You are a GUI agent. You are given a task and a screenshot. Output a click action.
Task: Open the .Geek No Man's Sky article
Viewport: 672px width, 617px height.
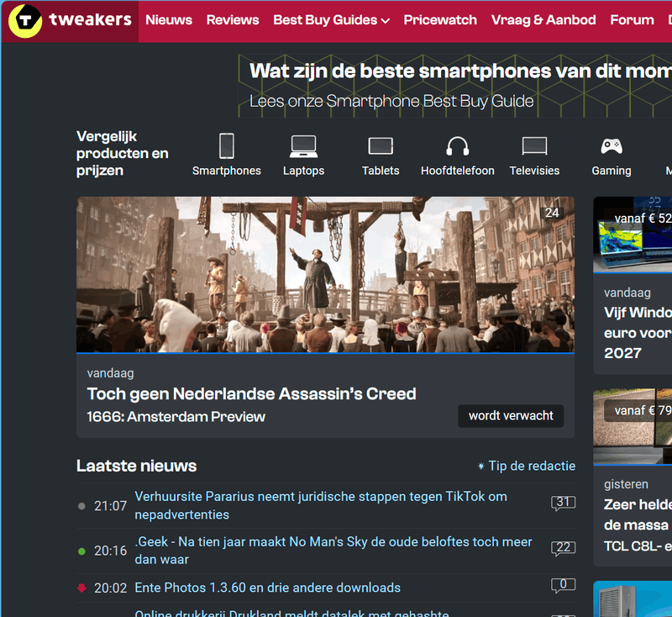point(333,551)
